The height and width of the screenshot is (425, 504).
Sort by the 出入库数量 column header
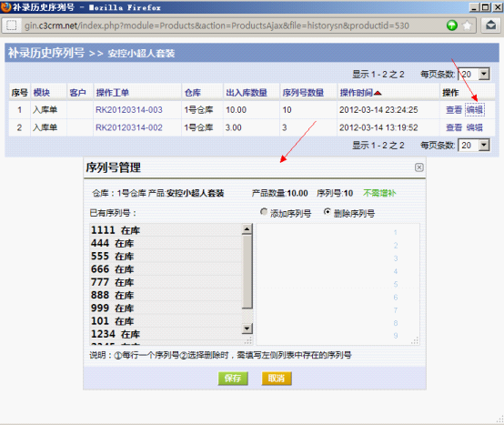(247, 93)
